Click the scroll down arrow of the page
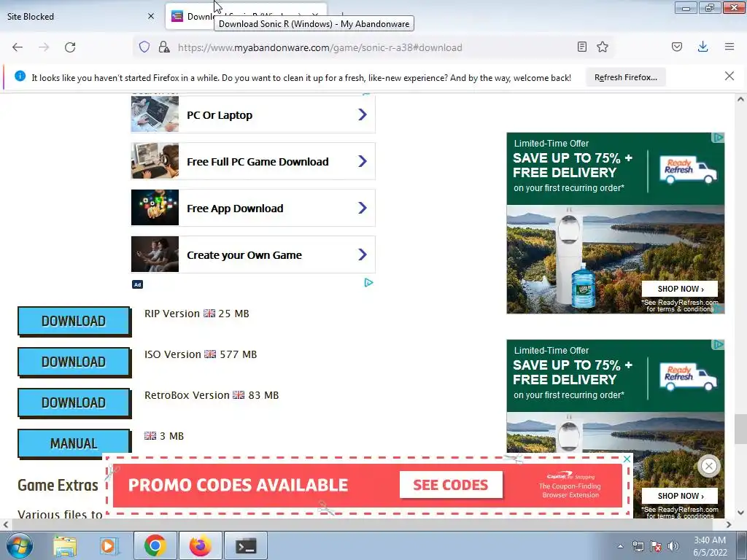747x560 pixels. (740, 513)
